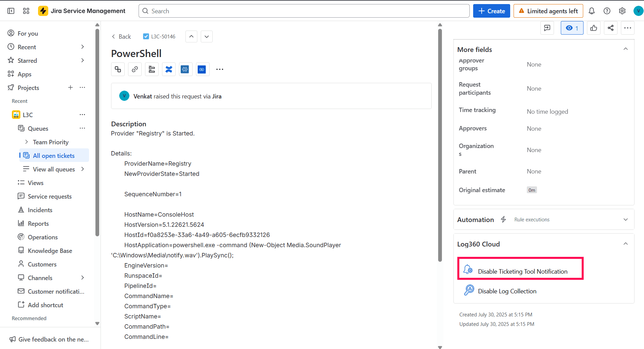Disable Log Collection in Log360 Cloud panel

[507, 291]
